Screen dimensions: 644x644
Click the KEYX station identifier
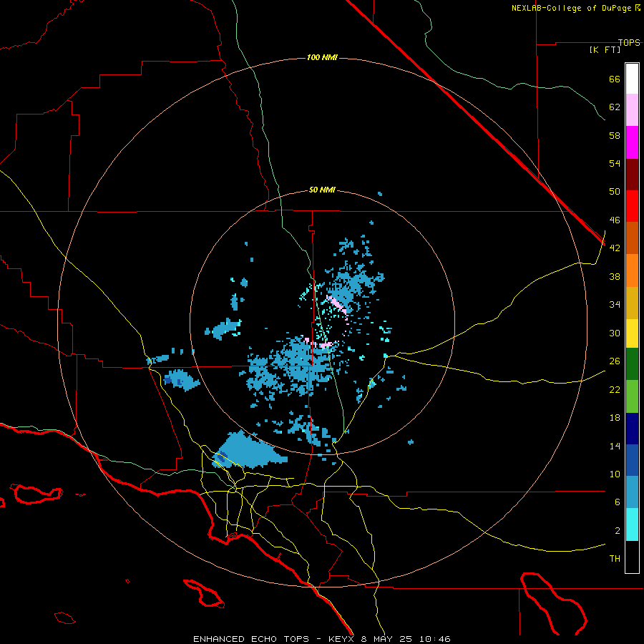coord(341,639)
